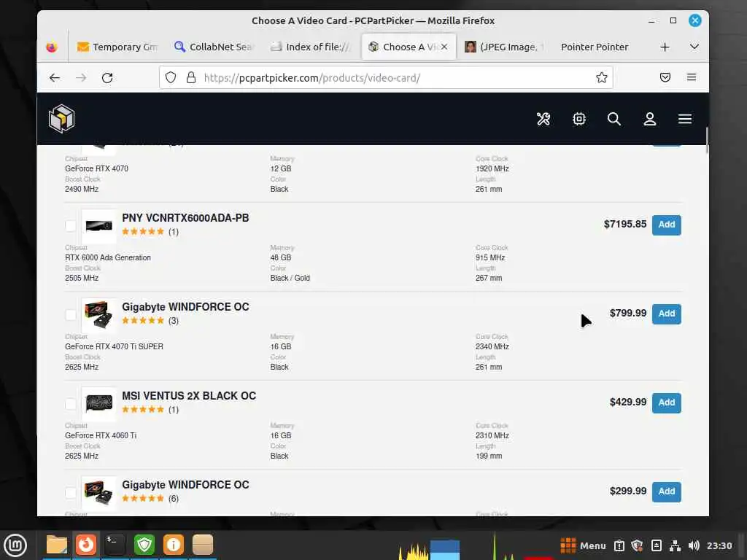Click the 23:30 clock in panel
The image size is (747, 560).
tap(719, 545)
